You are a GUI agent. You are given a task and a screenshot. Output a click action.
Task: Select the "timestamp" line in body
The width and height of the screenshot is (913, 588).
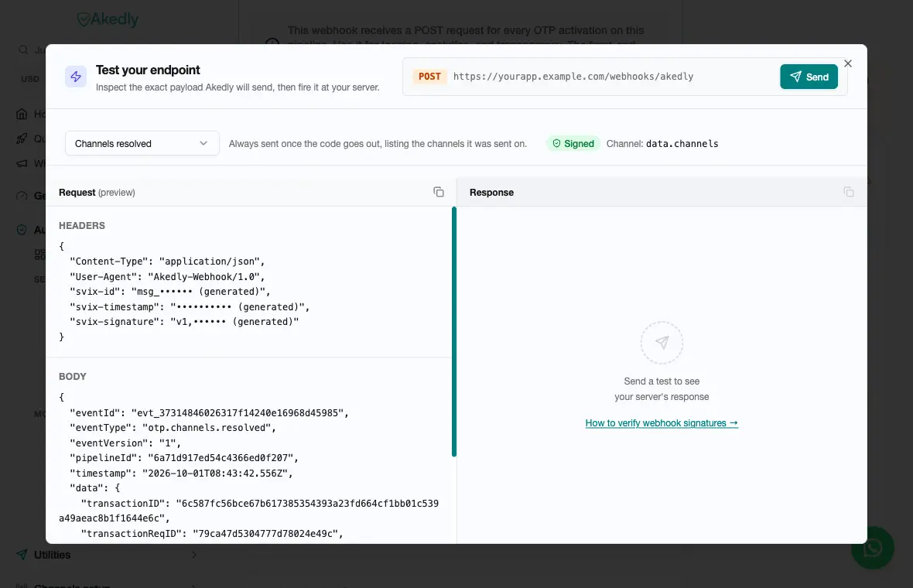181,473
